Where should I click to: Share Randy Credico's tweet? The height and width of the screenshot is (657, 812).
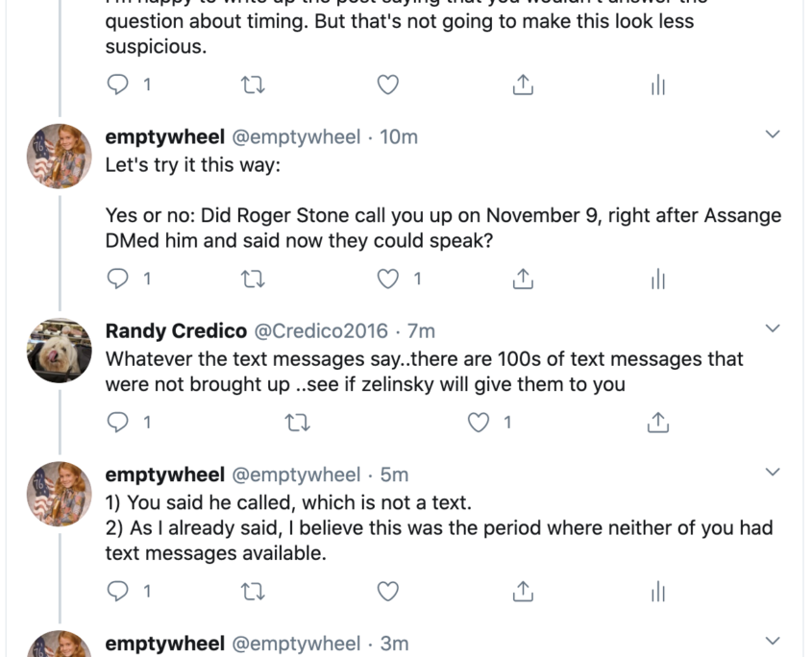coord(658,422)
